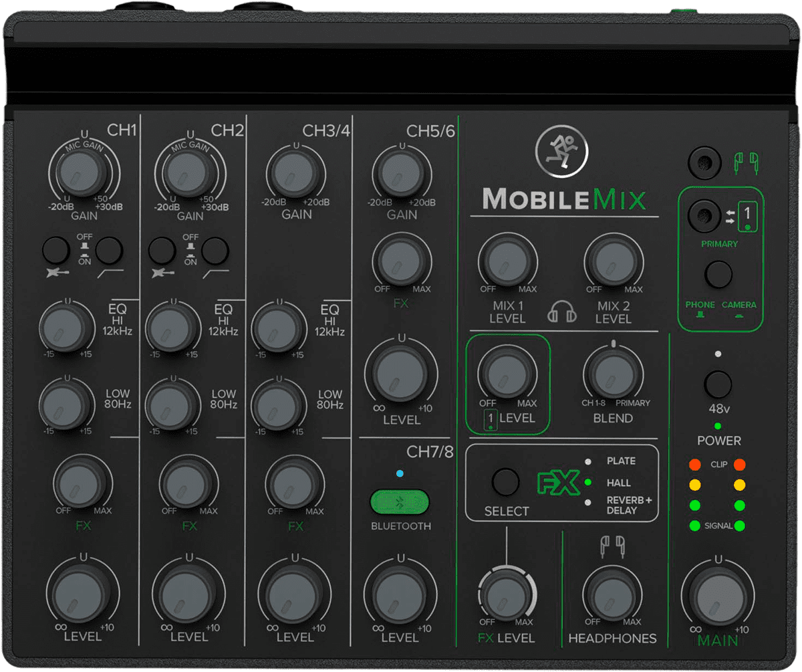Adjust the MIX 1 LEVEL knob

pyautogui.click(x=508, y=261)
